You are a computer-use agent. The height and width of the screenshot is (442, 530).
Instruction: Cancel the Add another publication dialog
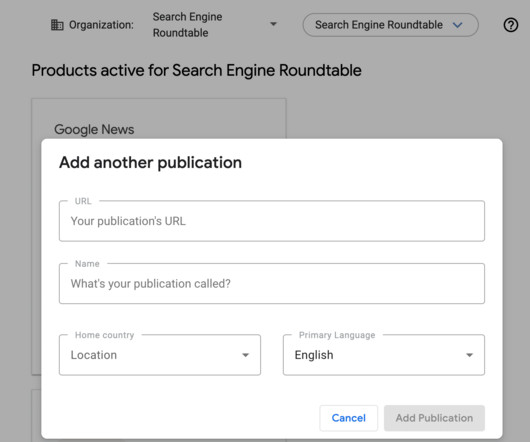(x=348, y=418)
